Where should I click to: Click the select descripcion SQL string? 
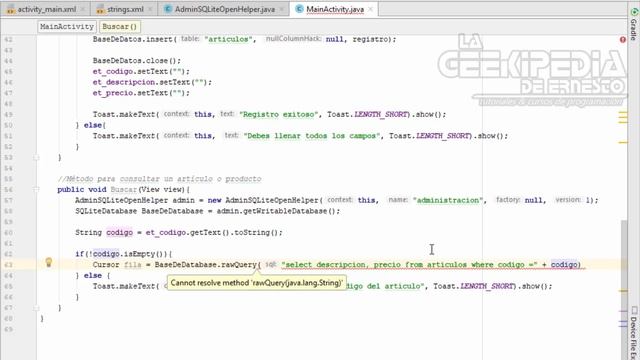(x=409, y=264)
